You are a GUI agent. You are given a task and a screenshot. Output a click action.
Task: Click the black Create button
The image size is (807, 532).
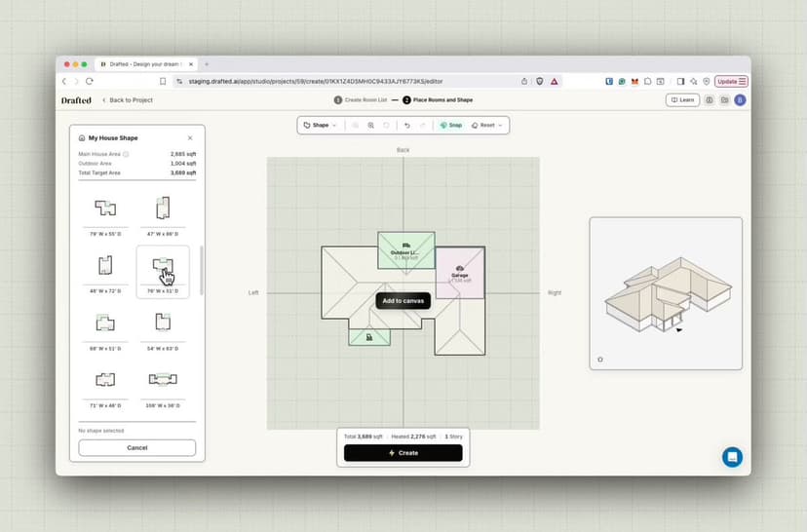coord(403,453)
